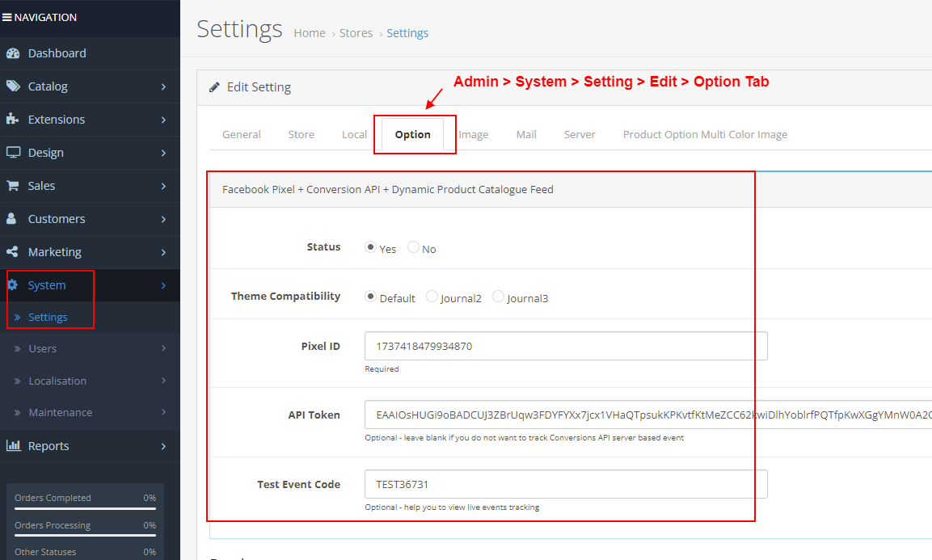Viewport: 932px width, 560px height.
Task: Open the Dashboard from the sidebar
Action: [48, 53]
